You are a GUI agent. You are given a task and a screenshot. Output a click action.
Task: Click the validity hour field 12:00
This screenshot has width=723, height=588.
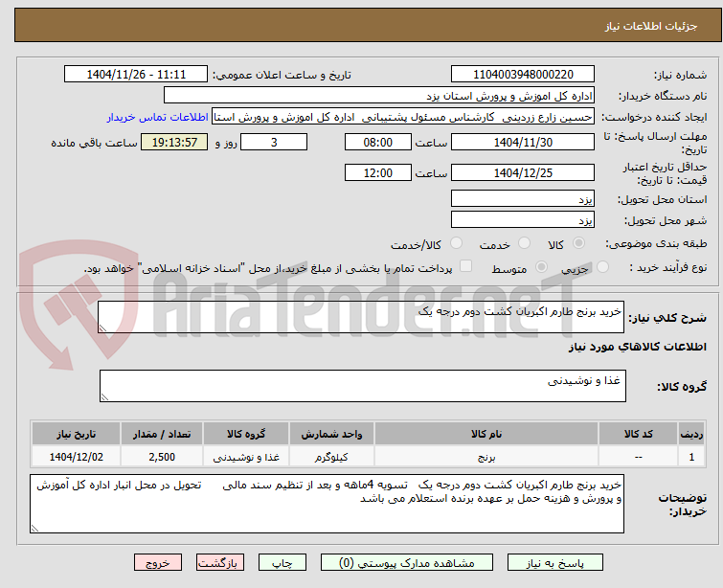pos(378,173)
